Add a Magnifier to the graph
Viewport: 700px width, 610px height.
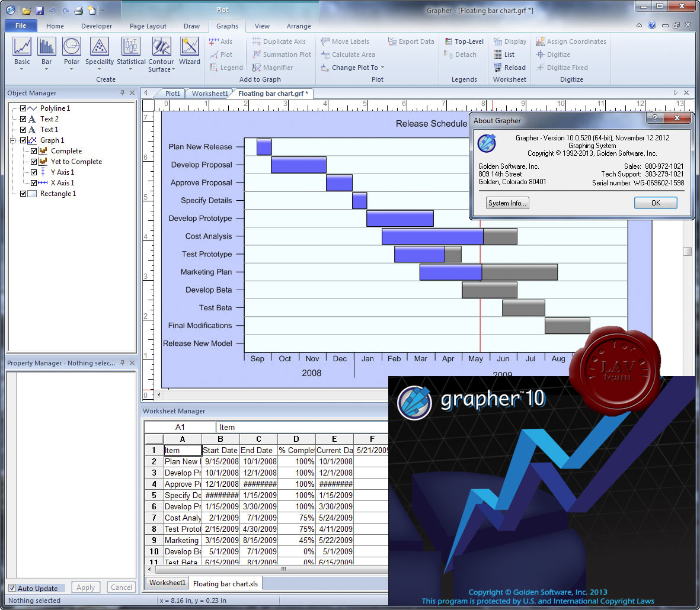point(272,68)
